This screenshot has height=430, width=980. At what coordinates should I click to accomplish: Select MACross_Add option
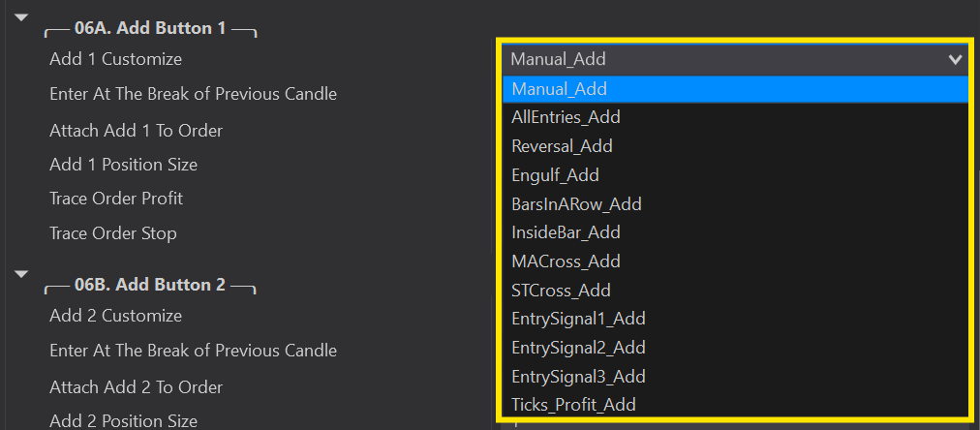point(566,261)
